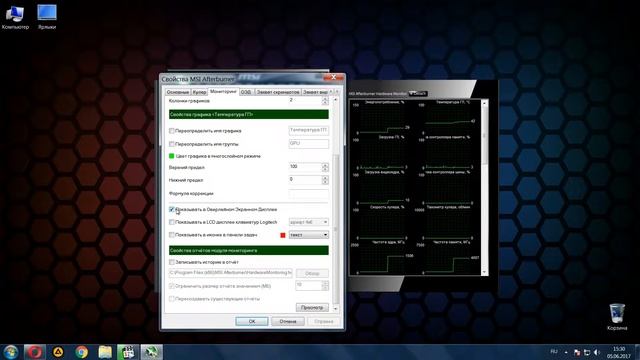Decrease Верхний предел with down arrow
Viewport: 640px width, 360px height.
coord(325,169)
